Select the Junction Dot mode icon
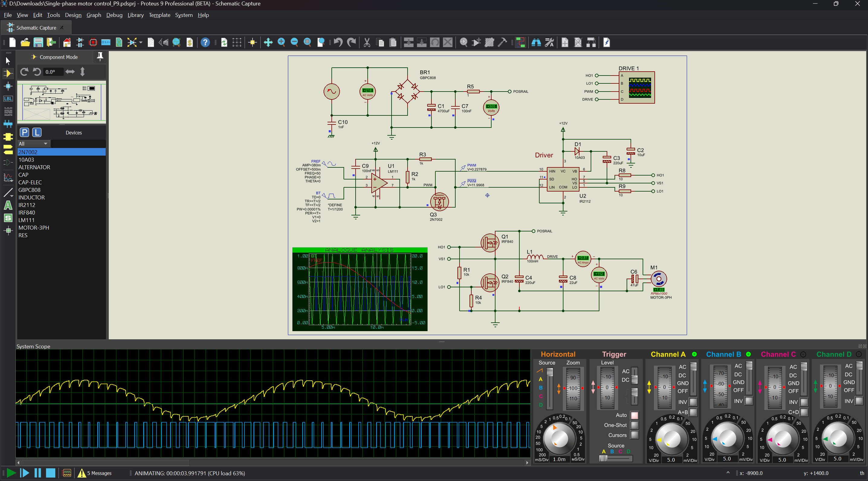This screenshot has height=481, width=868. coord(8,86)
